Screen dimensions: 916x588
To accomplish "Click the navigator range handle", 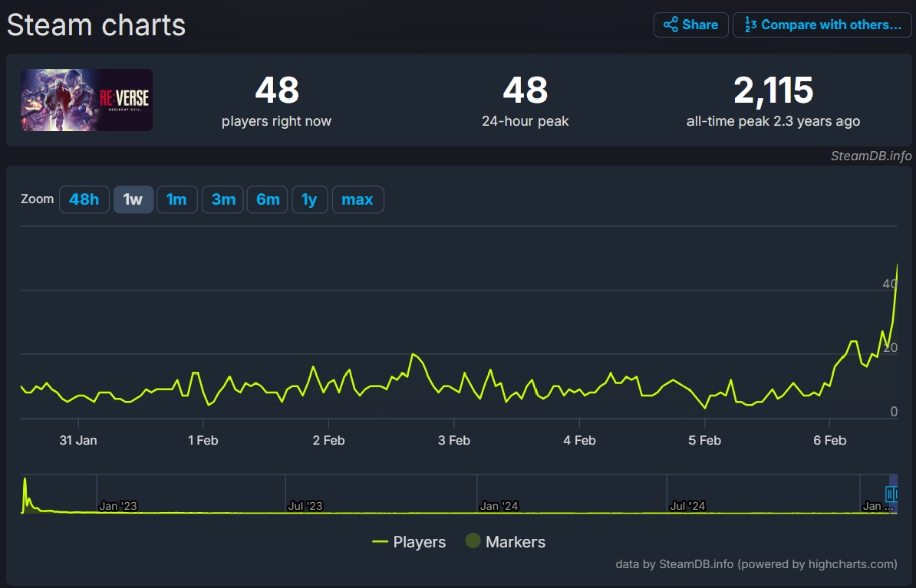I will (x=891, y=494).
